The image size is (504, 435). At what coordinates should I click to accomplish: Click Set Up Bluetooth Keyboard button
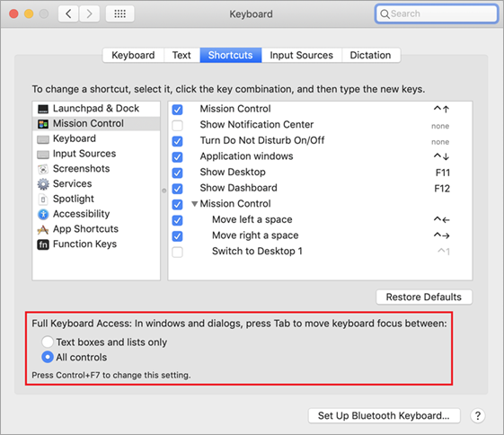[384, 416]
